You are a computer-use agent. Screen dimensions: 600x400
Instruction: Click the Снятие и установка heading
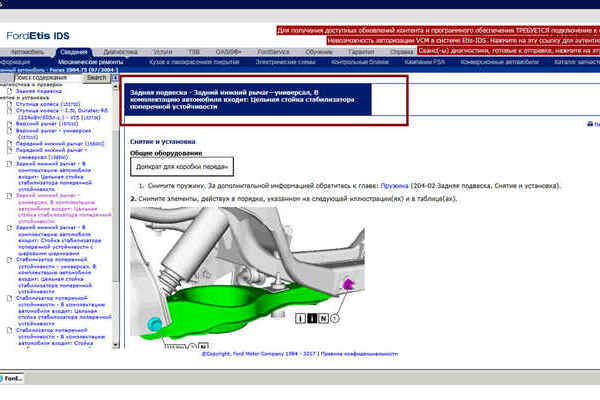click(163, 142)
